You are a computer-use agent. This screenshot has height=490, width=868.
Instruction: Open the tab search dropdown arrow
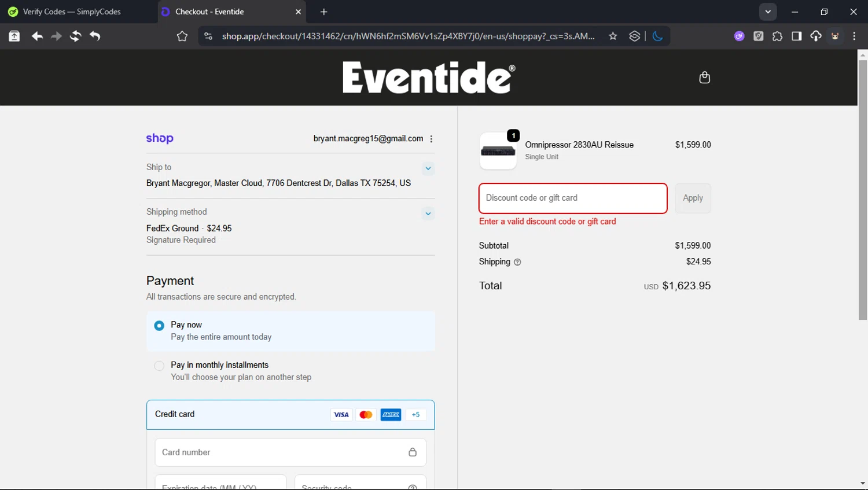coord(768,12)
